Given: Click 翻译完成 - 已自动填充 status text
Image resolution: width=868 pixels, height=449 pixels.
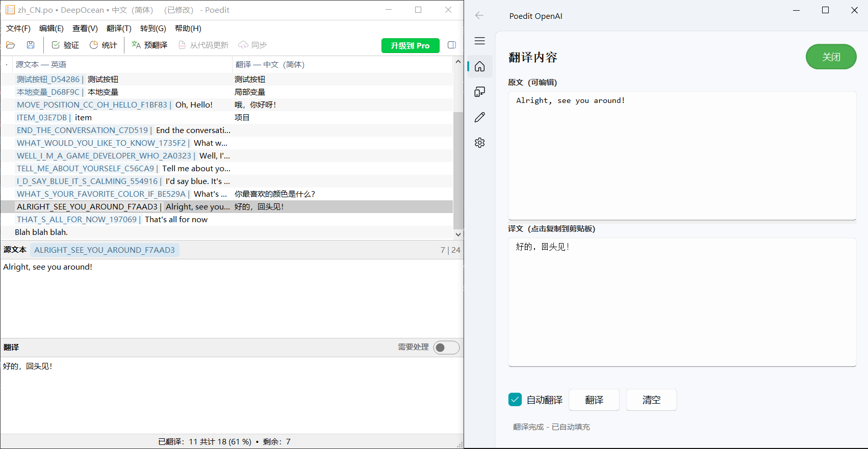Looking at the screenshot, I should 551,427.
